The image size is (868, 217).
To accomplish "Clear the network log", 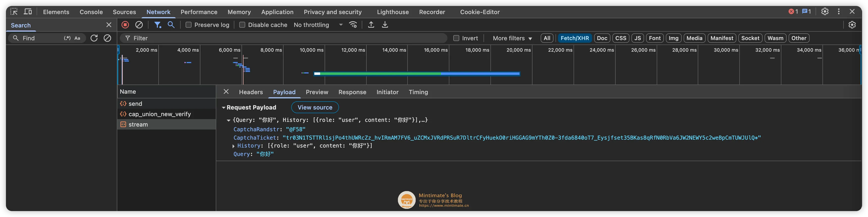I will [x=139, y=24].
